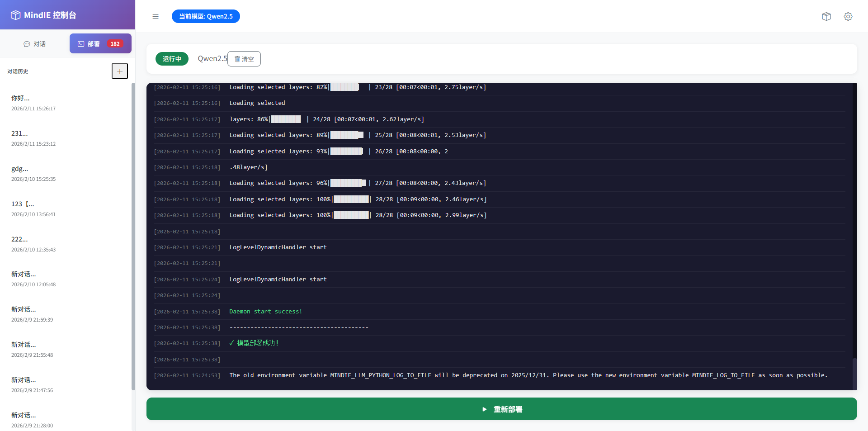Click the '27/28' loading layers log line
The image size is (868, 431).
499,183
